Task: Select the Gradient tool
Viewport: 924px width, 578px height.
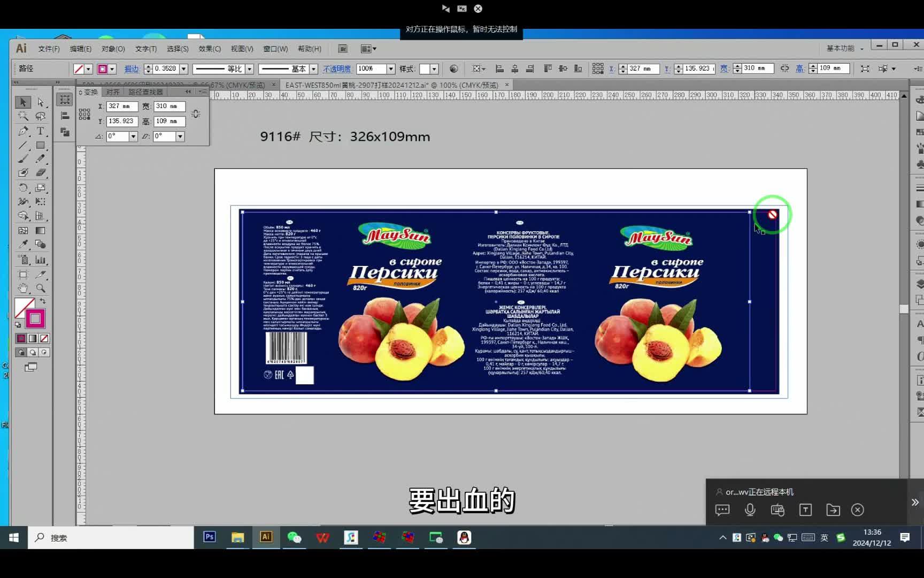Action: click(x=41, y=231)
